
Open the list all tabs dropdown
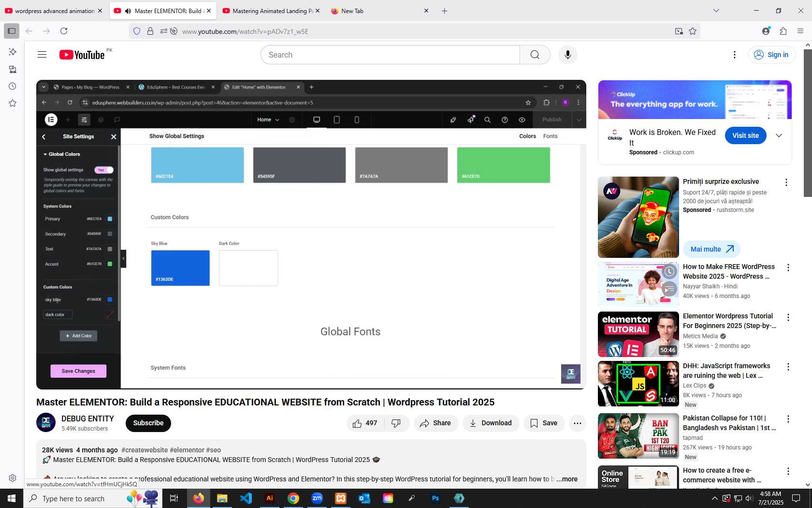[x=716, y=11]
